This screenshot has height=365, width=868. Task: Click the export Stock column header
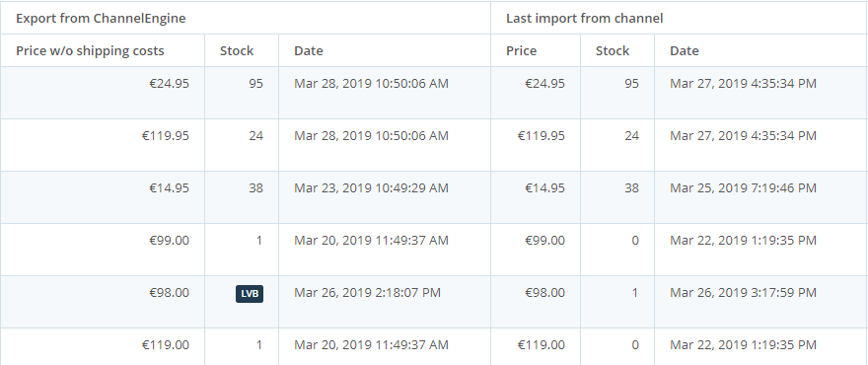point(237,51)
